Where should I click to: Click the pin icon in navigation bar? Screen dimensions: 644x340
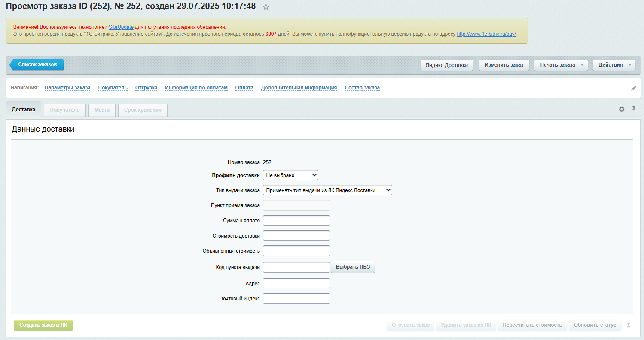tap(633, 88)
